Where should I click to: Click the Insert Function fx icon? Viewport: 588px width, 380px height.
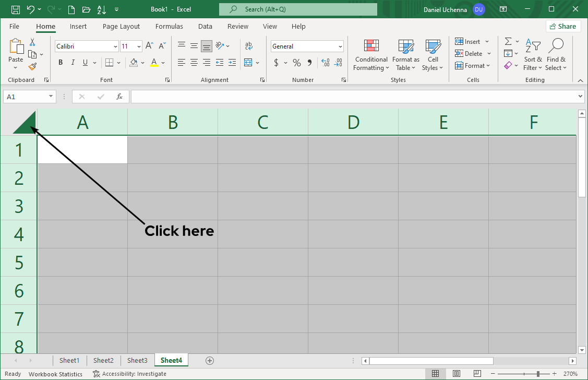119,97
